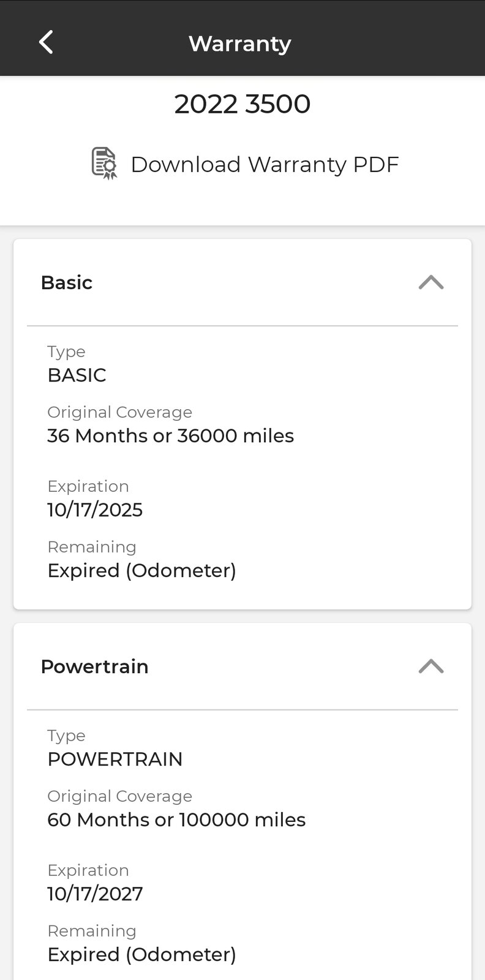Tap Expiration label in Basic card
Screen dimensions: 485x980
(x=88, y=486)
